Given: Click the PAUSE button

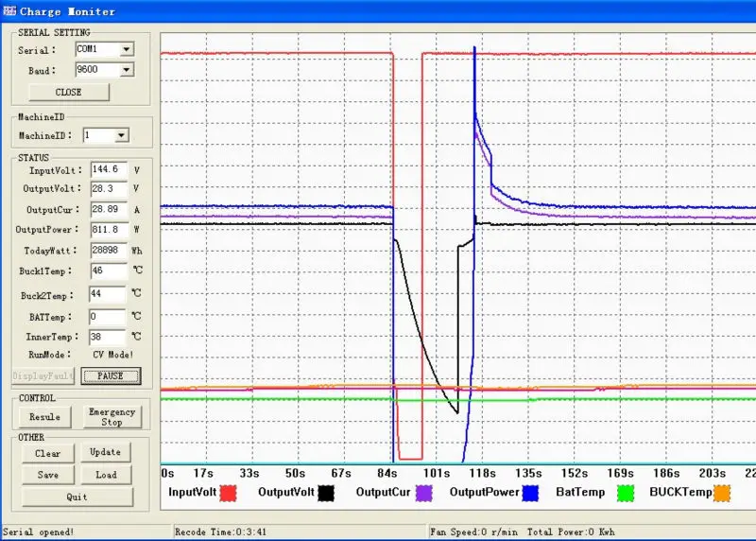Looking at the screenshot, I should pos(111,375).
